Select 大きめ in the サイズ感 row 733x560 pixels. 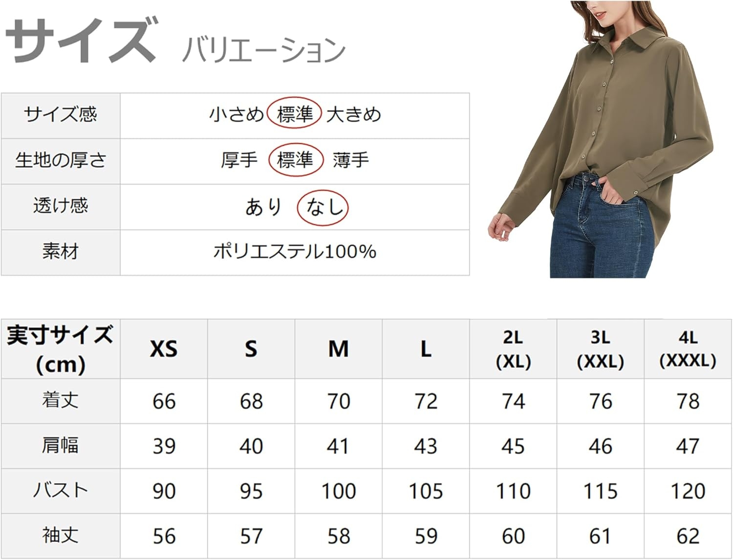coord(353,115)
